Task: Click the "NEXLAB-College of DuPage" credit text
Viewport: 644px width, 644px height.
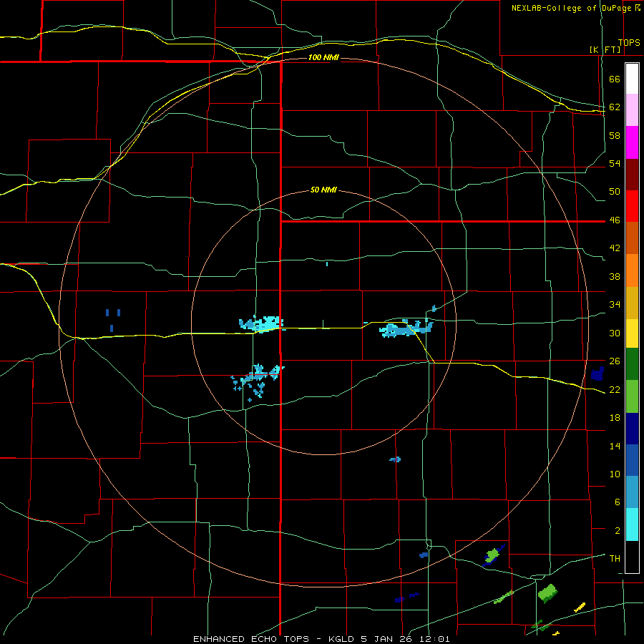Action: tap(572, 8)
